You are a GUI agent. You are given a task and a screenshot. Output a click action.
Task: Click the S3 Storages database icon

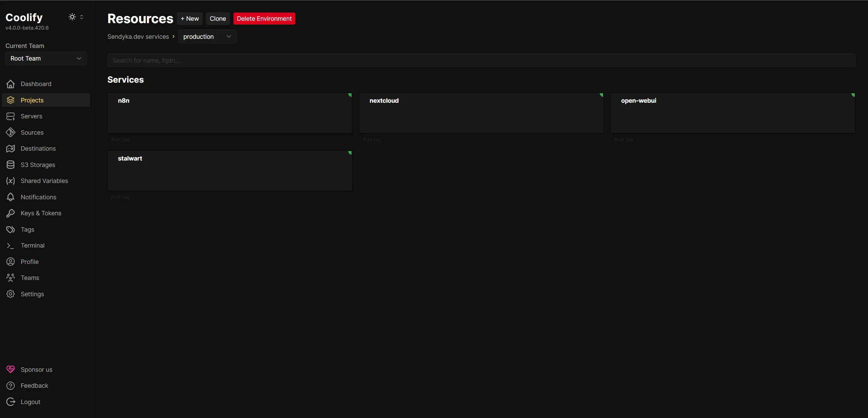click(x=11, y=164)
